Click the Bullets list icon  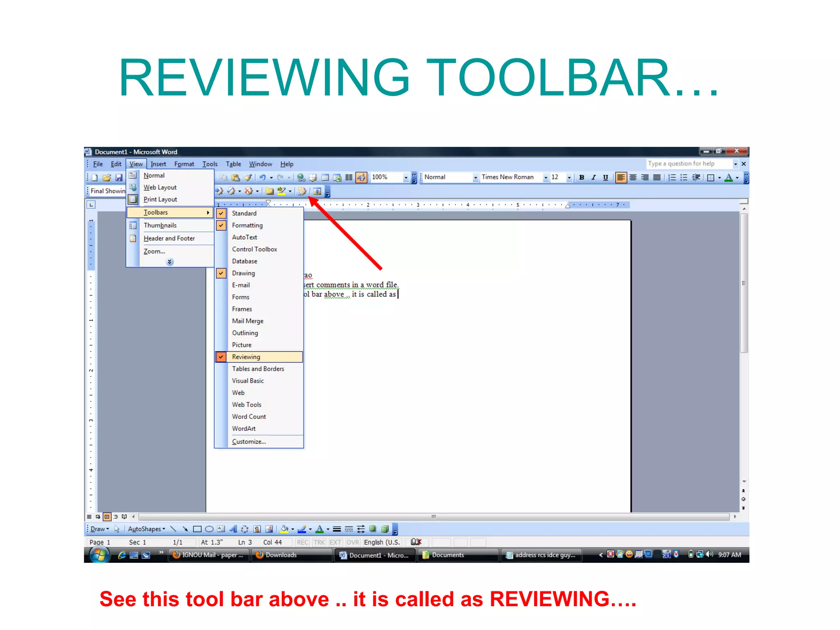(x=684, y=178)
